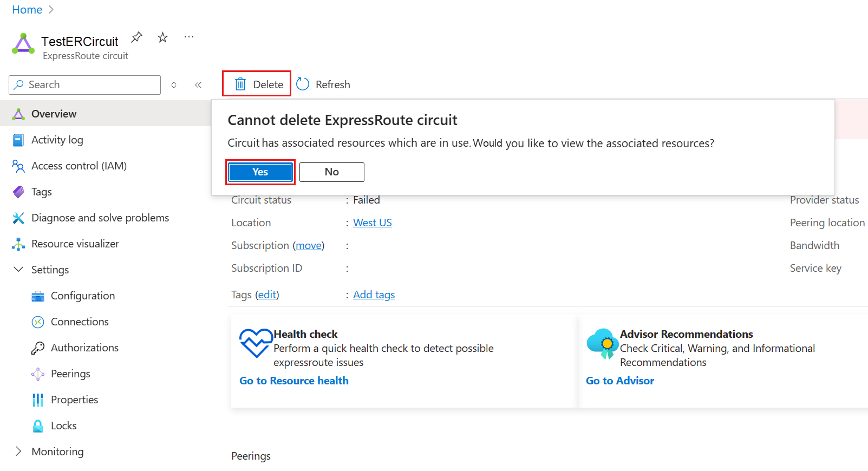The image size is (868, 471).
Task: Click the Peerings section heading below cards
Action: coord(251,456)
